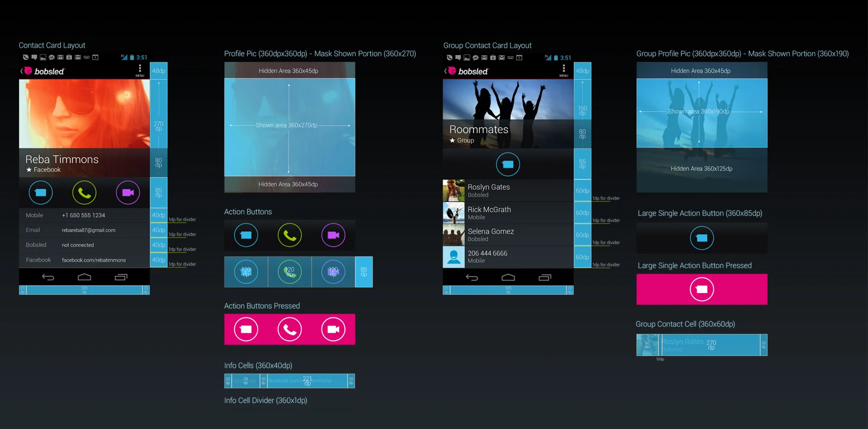Tap the recent apps button under Contact Card
This screenshot has width=868, height=429.
click(121, 277)
